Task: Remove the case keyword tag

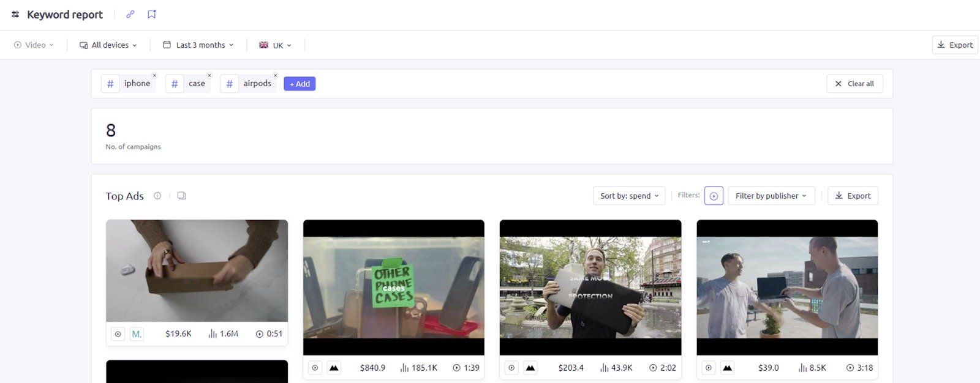Action: (209, 76)
